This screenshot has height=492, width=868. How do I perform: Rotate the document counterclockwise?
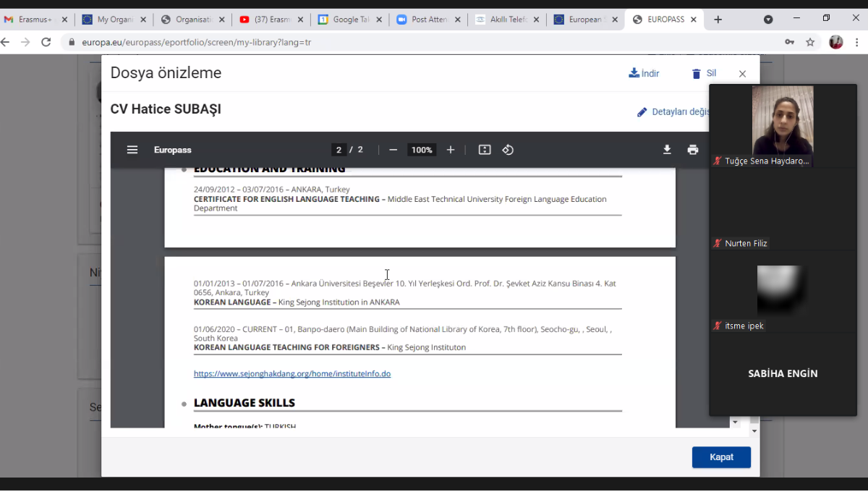point(508,150)
